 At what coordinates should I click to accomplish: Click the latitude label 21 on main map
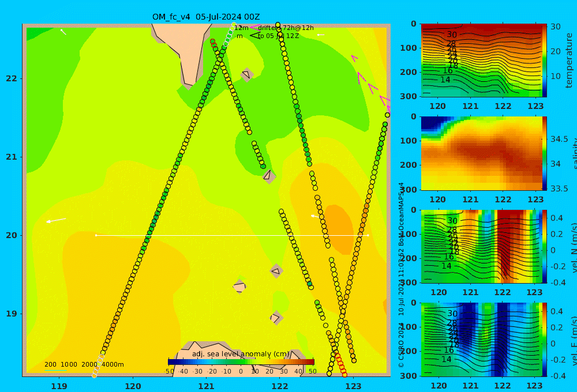(12, 157)
